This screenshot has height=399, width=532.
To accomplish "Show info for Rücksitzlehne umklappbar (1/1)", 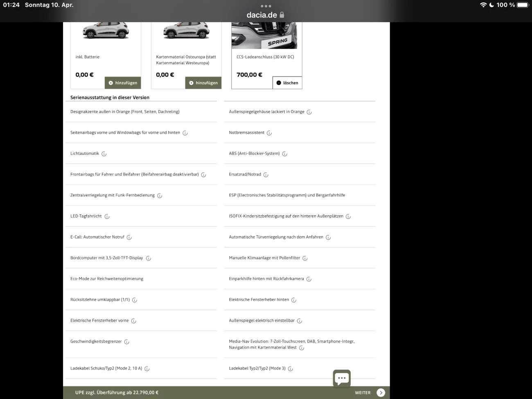I will [x=135, y=300].
